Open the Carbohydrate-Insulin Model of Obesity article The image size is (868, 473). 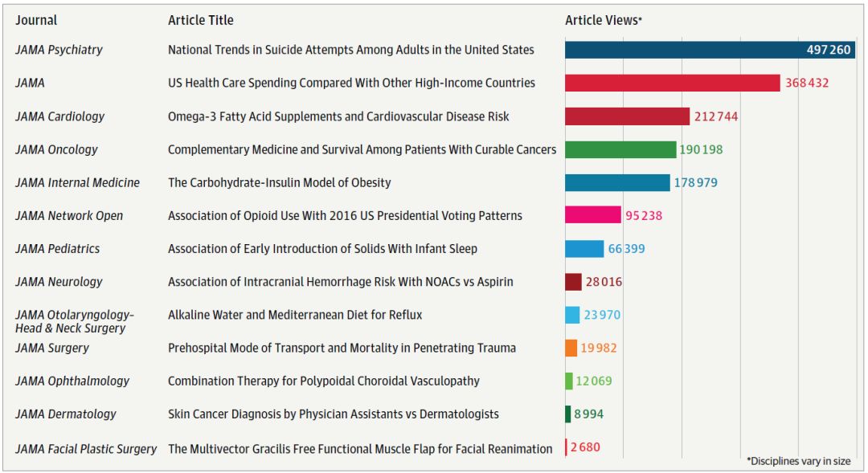point(279,182)
